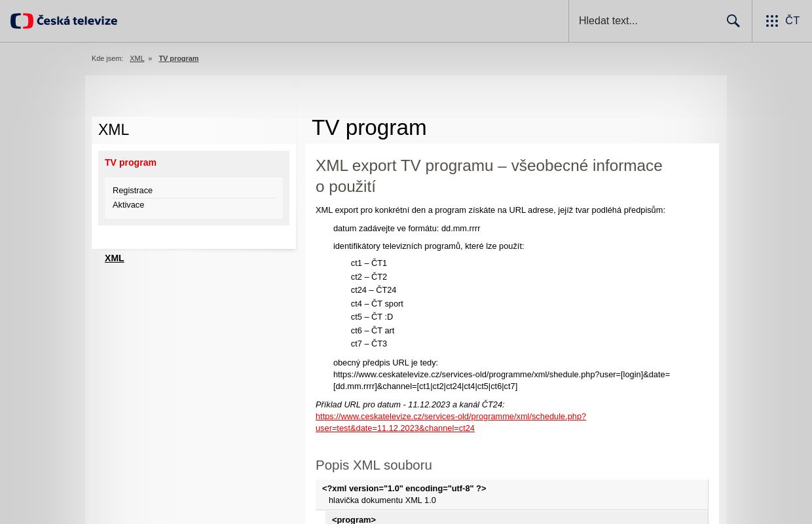Screen dimensions: 812x524
Task: Open Registrace in the sidebar
Action: click(x=132, y=191)
